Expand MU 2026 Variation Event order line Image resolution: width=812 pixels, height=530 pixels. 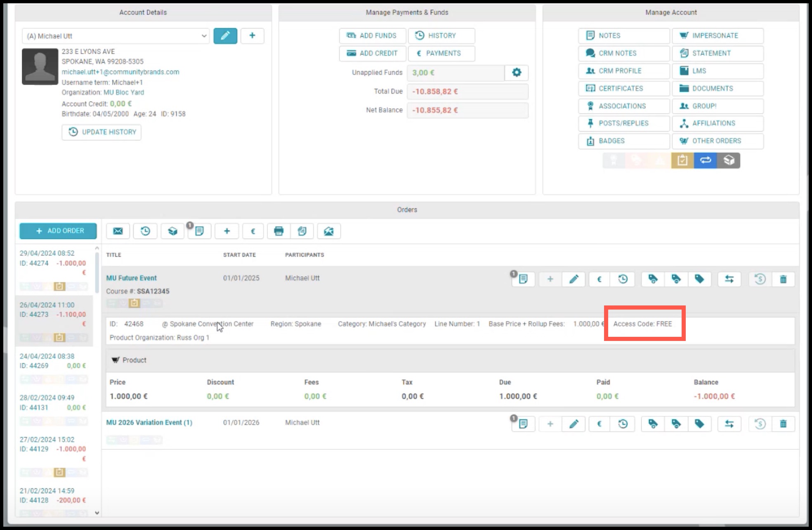pos(149,423)
